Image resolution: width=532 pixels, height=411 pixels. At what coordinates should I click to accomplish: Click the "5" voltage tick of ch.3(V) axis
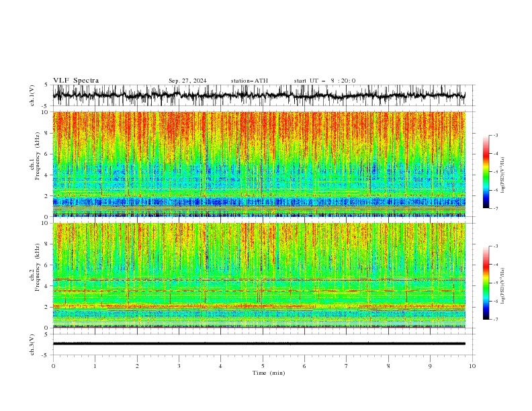pos(47,334)
